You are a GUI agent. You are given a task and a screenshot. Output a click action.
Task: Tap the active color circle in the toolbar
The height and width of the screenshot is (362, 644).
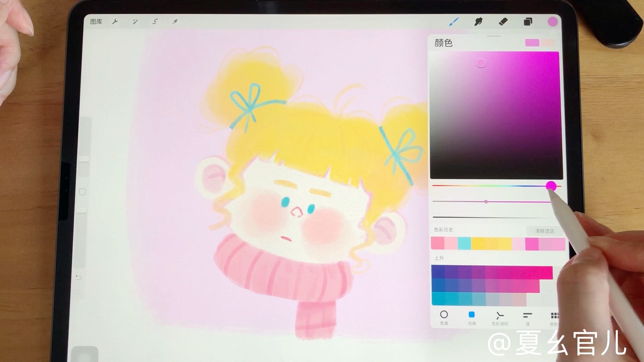click(552, 21)
